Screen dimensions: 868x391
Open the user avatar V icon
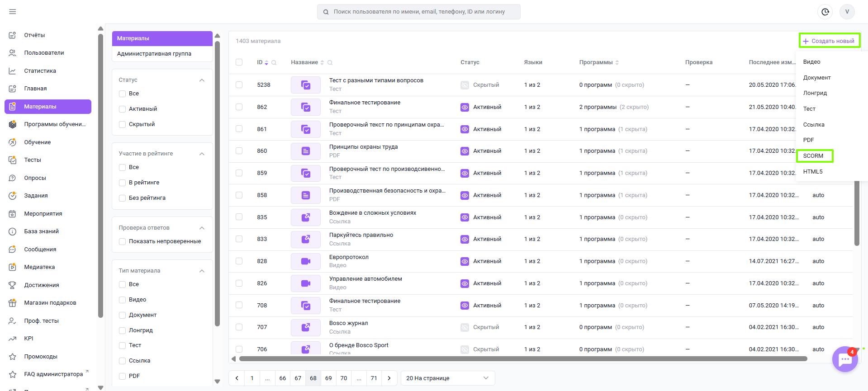[847, 12]
